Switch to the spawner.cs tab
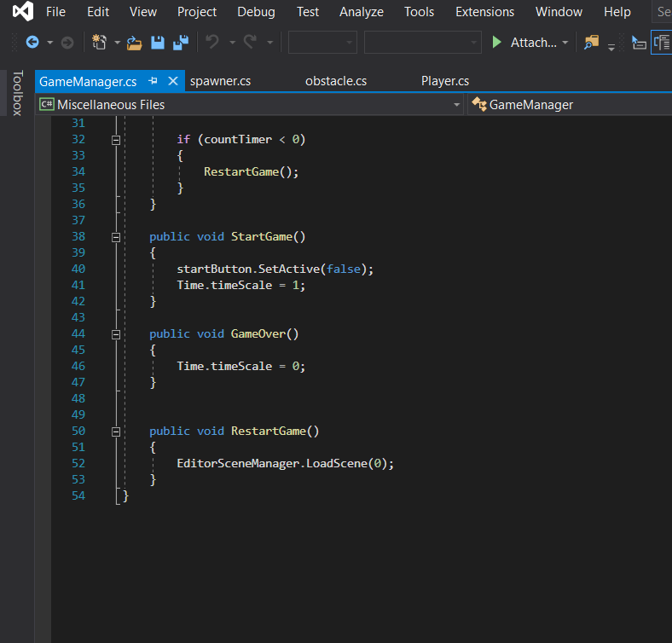The width and height of the screenshot is (672, 643). point(220,81)
